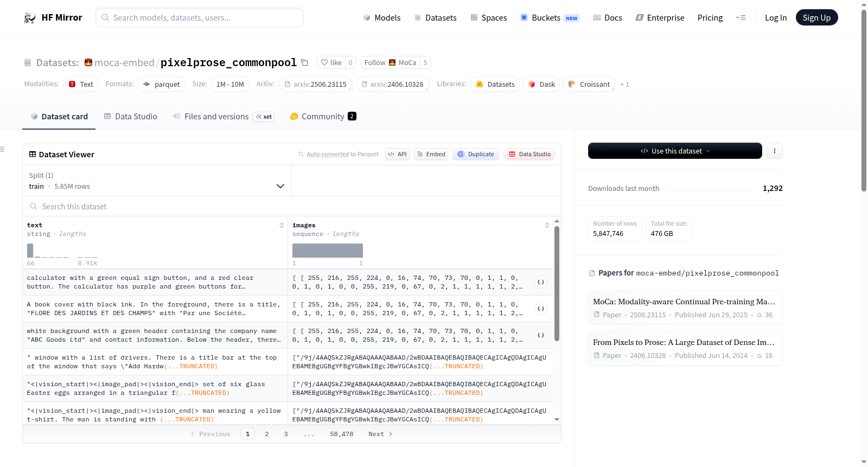This screenshot has width=868, height=467.
Task: Click the Sign Up button
Action: 816,18
